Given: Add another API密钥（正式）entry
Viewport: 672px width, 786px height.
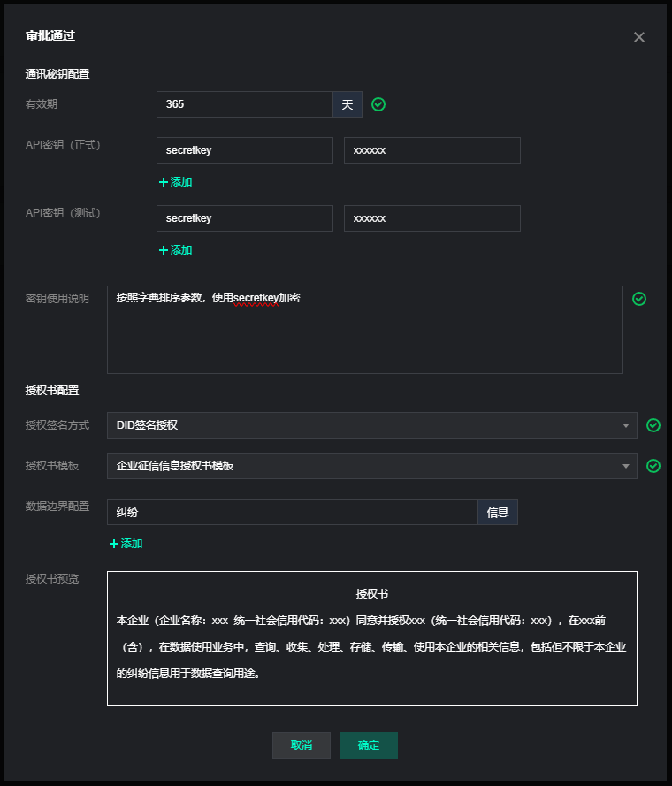Looking at the screenshot, I should click(x=175, y=182).
